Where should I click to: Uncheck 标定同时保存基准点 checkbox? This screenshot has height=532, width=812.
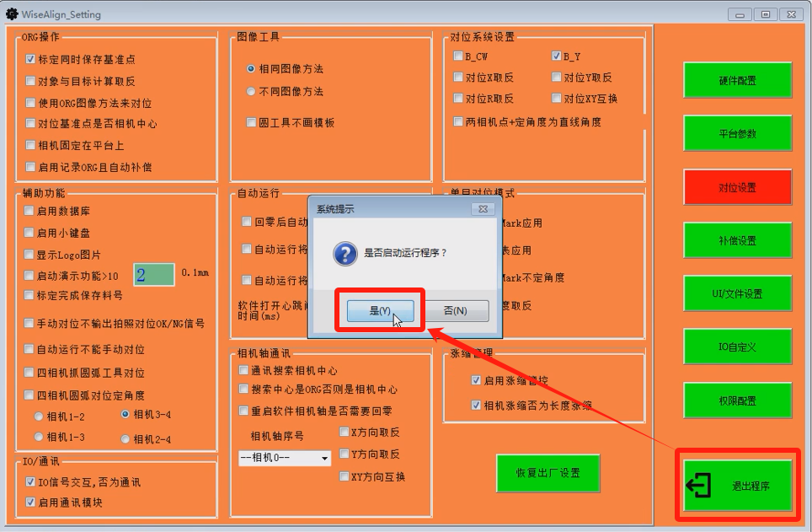[x=31, y=60]
